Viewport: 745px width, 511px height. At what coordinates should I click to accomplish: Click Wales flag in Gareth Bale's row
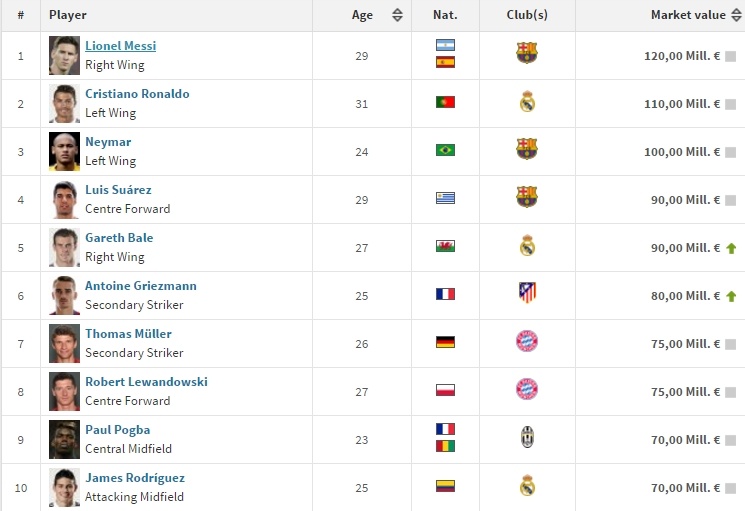(445, 246)
